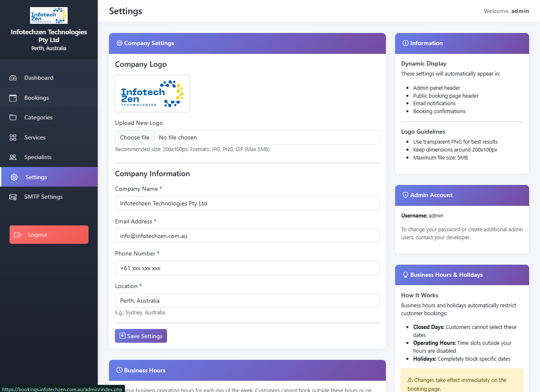Click the Infotechzen logo at the sidebar top
540x392 pixels.
pyautogui.click(x=48, y=15)
